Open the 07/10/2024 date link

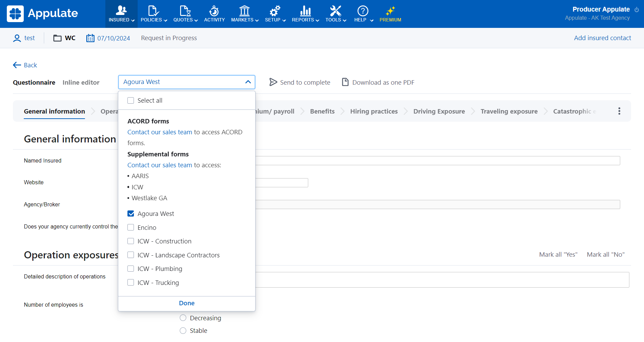point(114,38)
